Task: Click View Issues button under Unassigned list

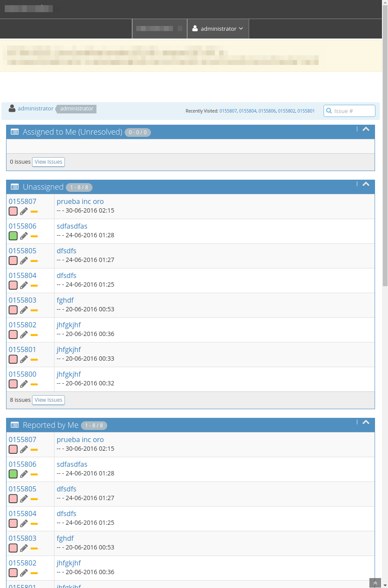Action: [48, 400]
